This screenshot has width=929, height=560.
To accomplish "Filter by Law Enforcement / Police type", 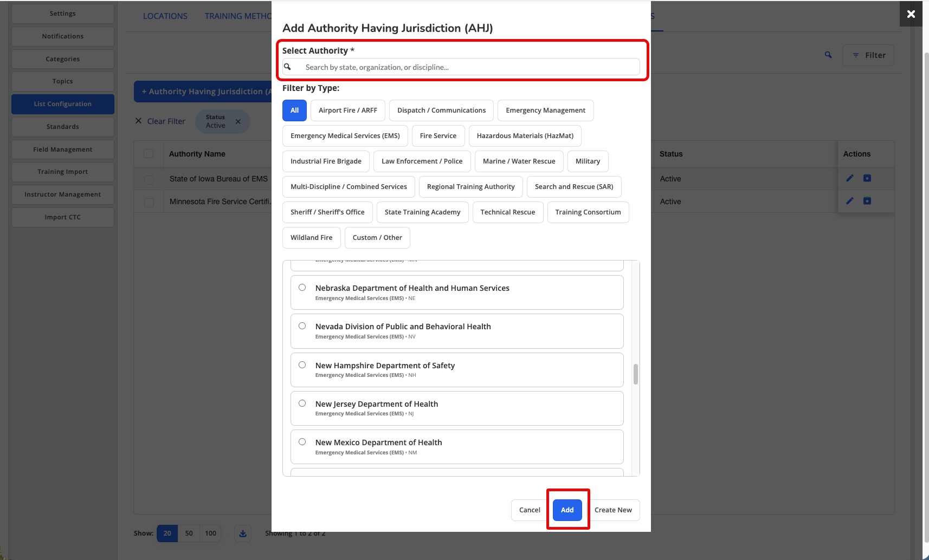I will tap(422, 161).
